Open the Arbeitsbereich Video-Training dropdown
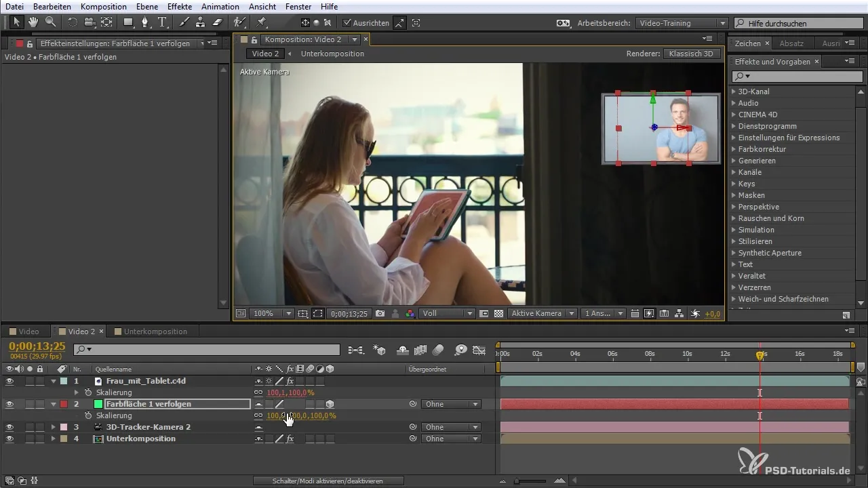The height and width of the screenshot is (488, 868). 682,23
